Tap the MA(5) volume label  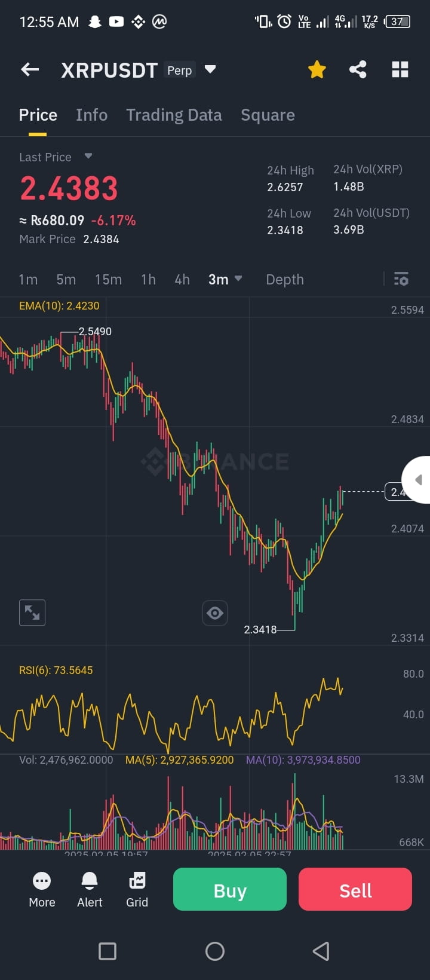(x=179, y=760)
